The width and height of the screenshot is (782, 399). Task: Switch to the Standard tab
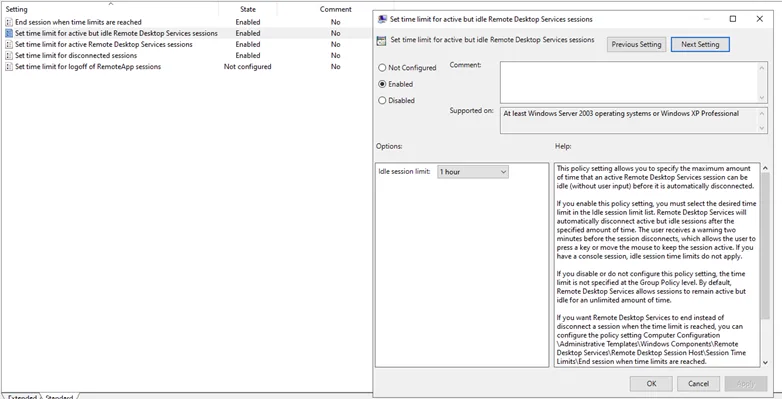[x=59, y=397]
